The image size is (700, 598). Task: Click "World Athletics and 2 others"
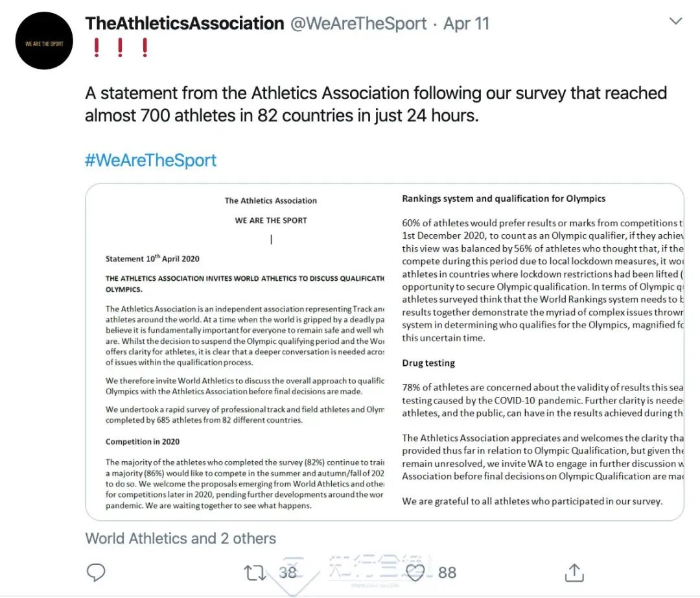point(181,538)
